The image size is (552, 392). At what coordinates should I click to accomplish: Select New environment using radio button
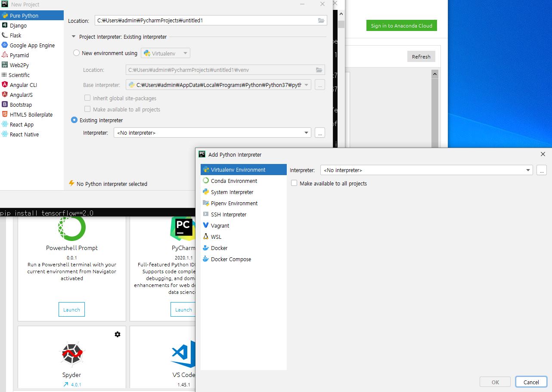(76, 53)
